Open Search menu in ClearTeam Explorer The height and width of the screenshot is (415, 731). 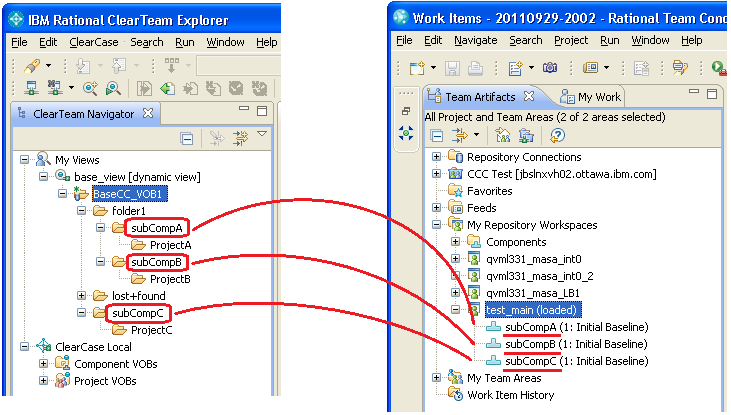(x=147, y=42)
